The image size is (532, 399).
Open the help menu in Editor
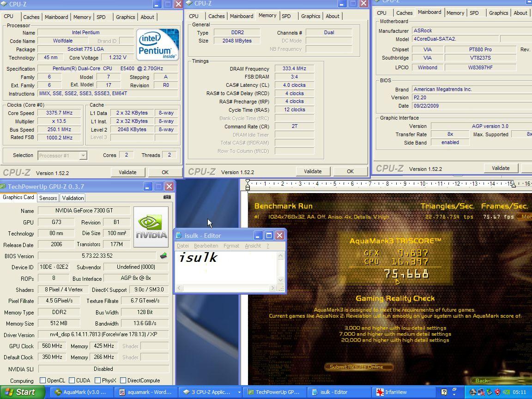268,246
